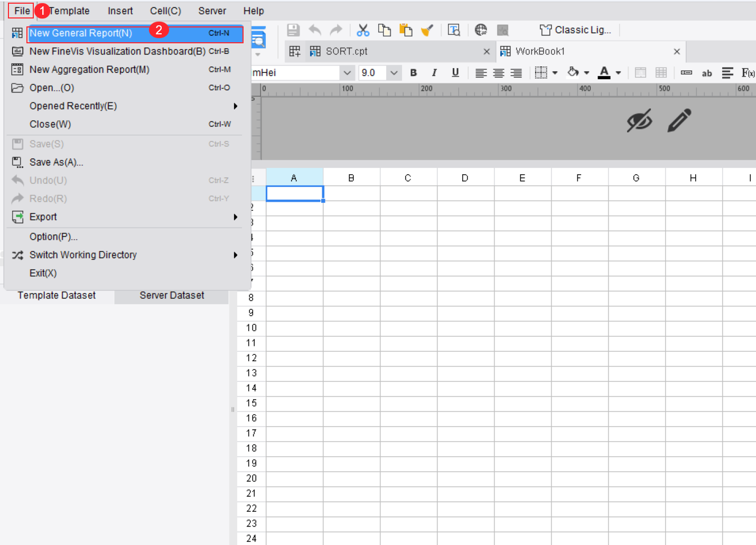This screenshot has width=756, height=545.
Task: Click the Classic Light theme button
Action: pyautogui.click(x=575, y=30)
